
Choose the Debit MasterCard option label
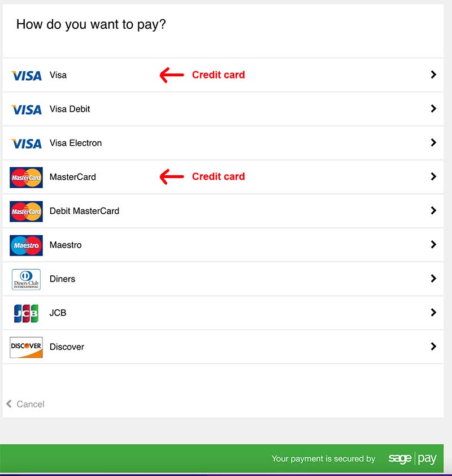tap(84, 211)
